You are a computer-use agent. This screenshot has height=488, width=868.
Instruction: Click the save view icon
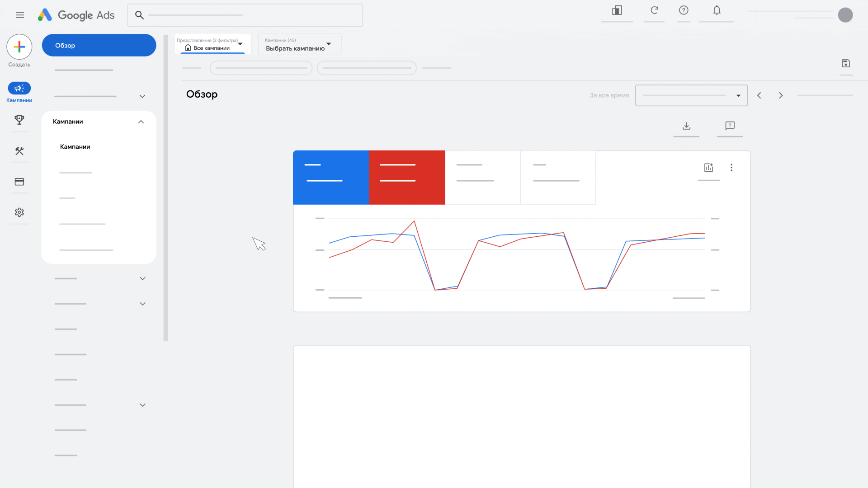[x=846, y=63]
